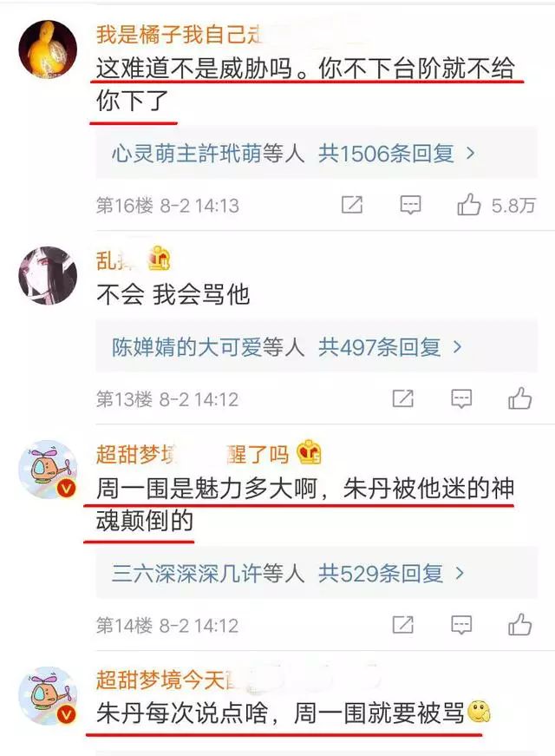The width and height of the screenshot is (555, 756).
Task: Tap share icon on 第16楼 comment
Action: pos(352,205)
